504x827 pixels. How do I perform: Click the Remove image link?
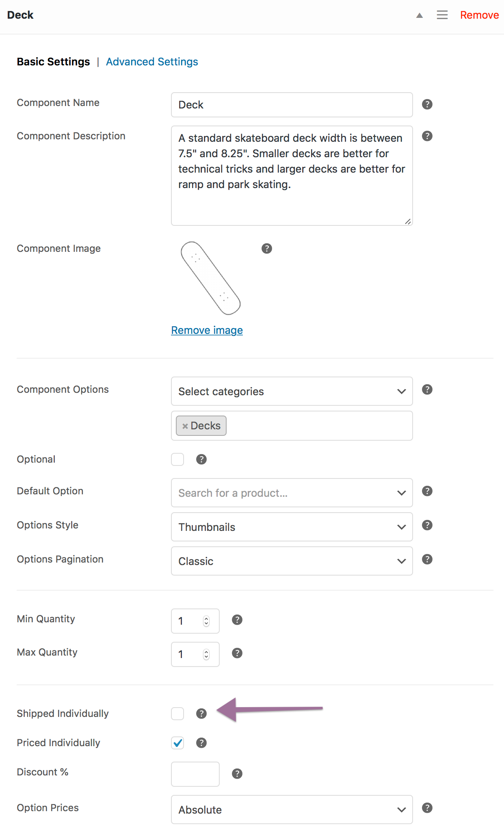coord(207,330)
